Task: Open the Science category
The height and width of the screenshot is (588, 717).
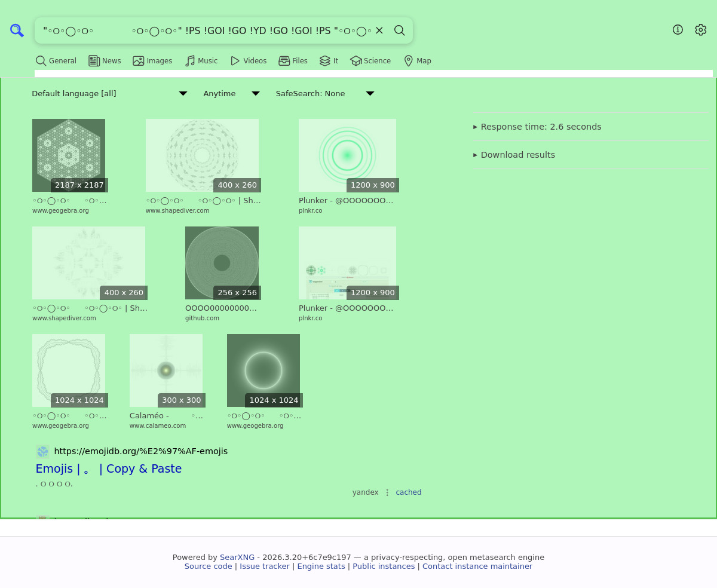Action: (370, 61)
